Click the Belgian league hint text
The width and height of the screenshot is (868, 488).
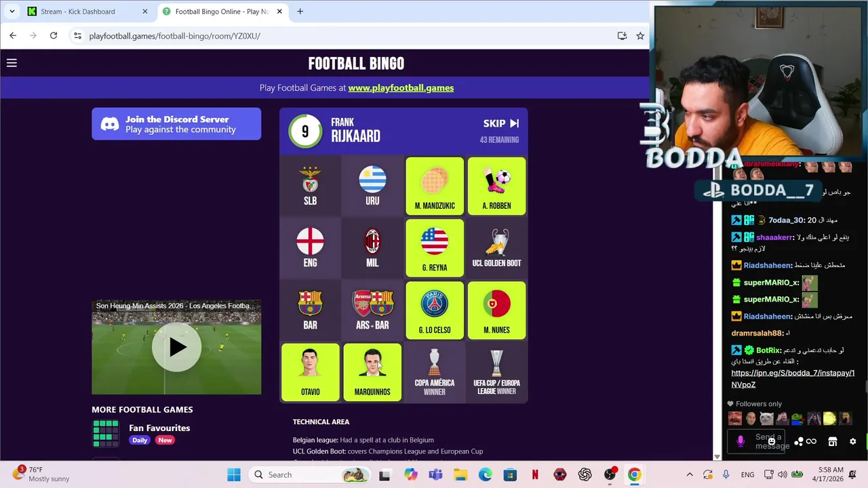pyautogui.click(x=363, y=440)
